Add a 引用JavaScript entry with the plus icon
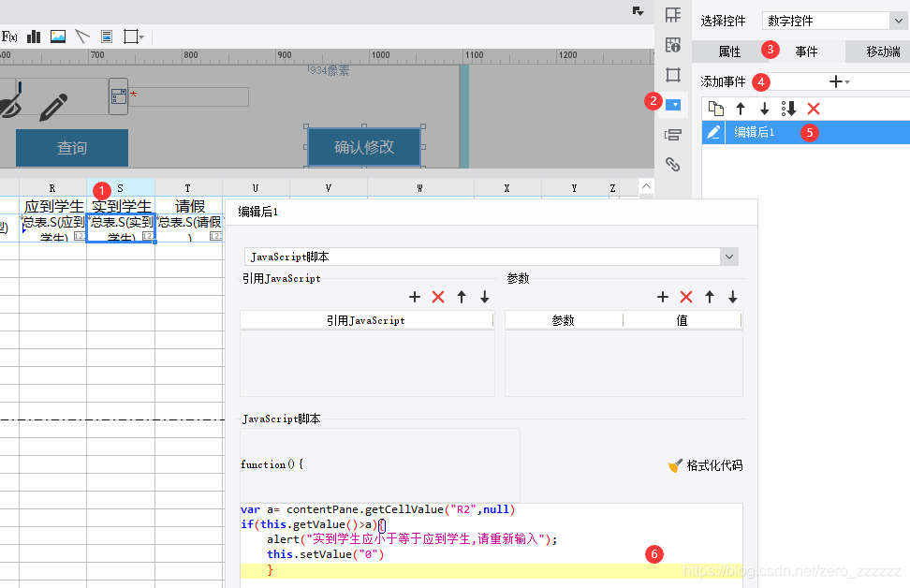The image size is (910, 588). pos(415,297)
